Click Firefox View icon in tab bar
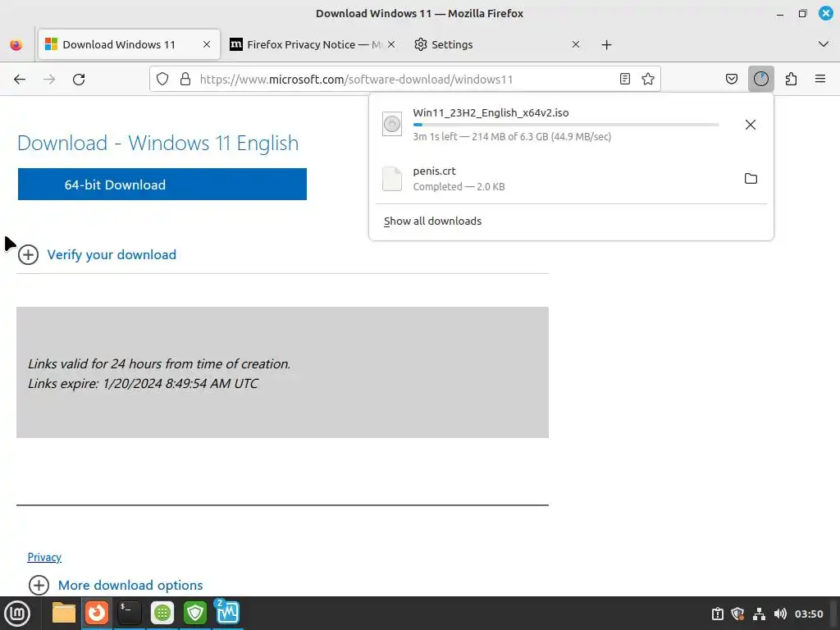The image size is (840, 630). (16, 45)
